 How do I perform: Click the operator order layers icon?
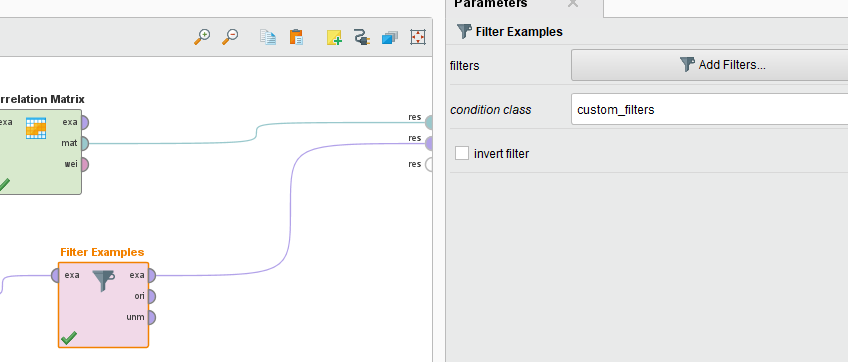pyautogui.click(x=389, y=38)
